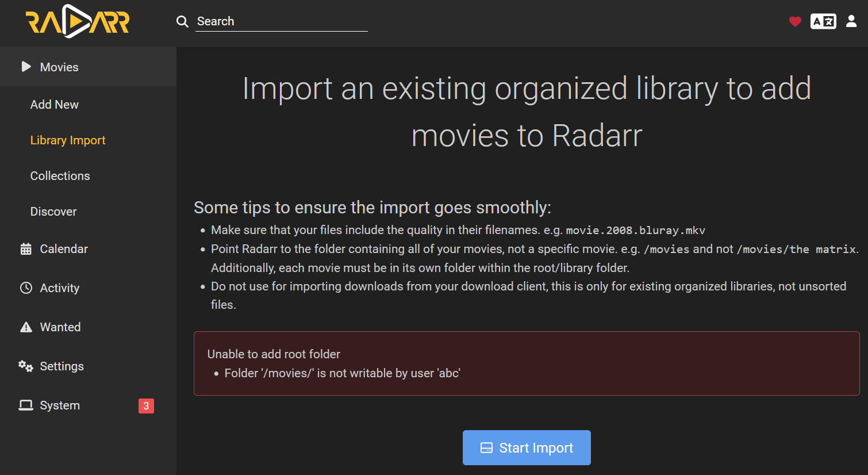The width and height of the screenshot is (868, 475).
Task: Click the Radarr logo
Action: pos(78,21)
